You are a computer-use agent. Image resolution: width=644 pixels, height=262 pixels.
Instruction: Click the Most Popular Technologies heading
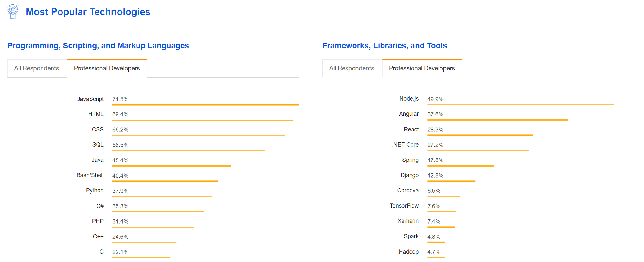[88, 12]
